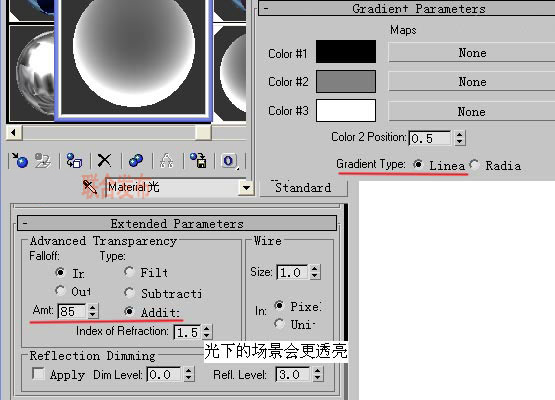Open Color #2 gray swatch
Screen dimensions: 555x400
click(346, 81)
